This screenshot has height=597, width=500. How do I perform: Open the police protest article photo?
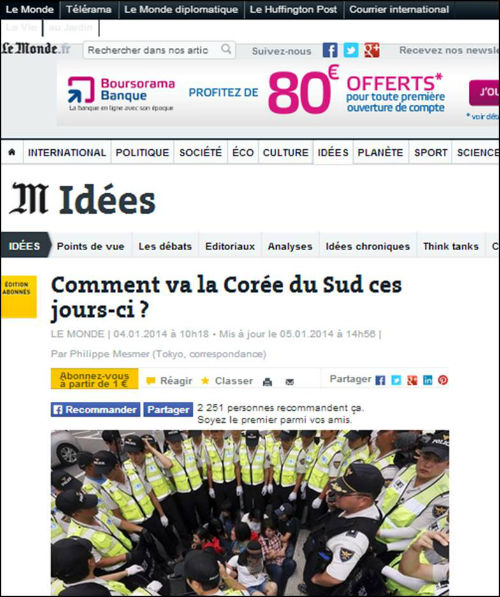250,512
